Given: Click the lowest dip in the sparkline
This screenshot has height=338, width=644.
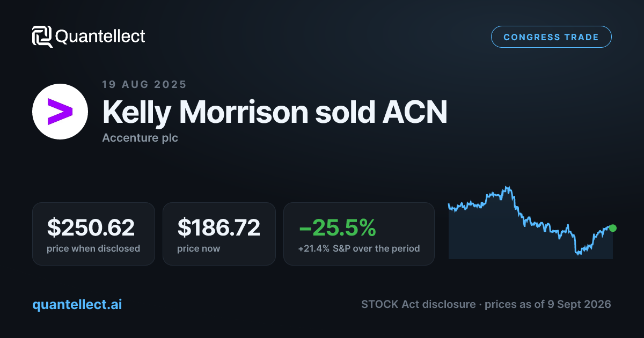Looking at the screenshot, I should [x=578, y=253].
